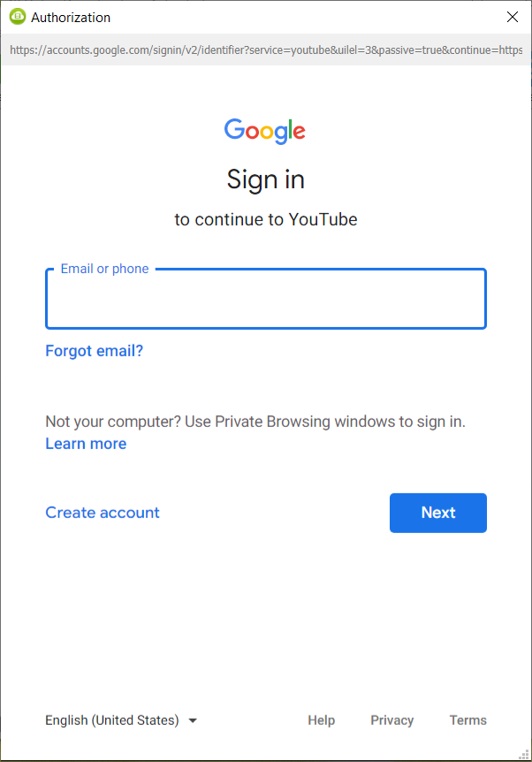Click the blue Next button
This screenshot has width=532, height=762.
(x=438, y=513)
